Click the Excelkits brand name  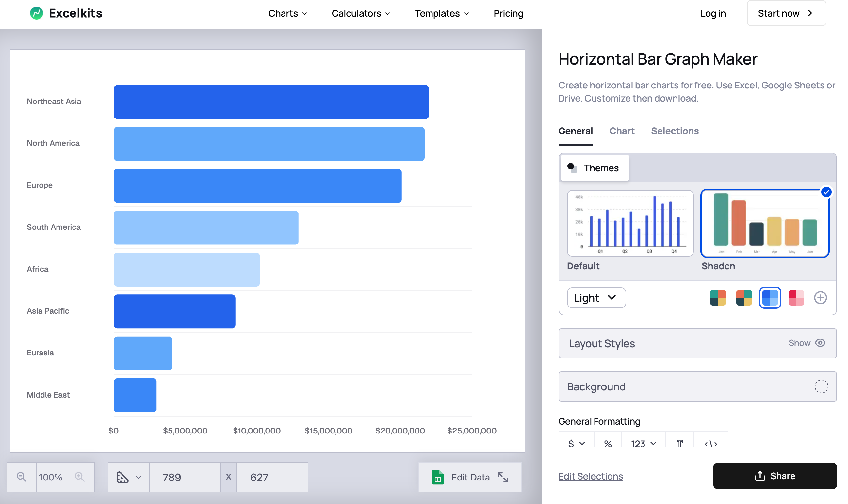point(75,13)
